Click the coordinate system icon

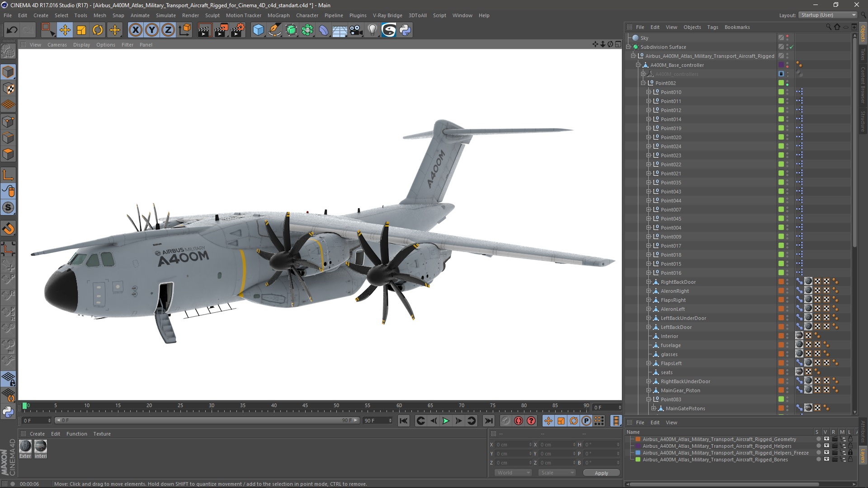pyautogui.click(x=185, y=30)
